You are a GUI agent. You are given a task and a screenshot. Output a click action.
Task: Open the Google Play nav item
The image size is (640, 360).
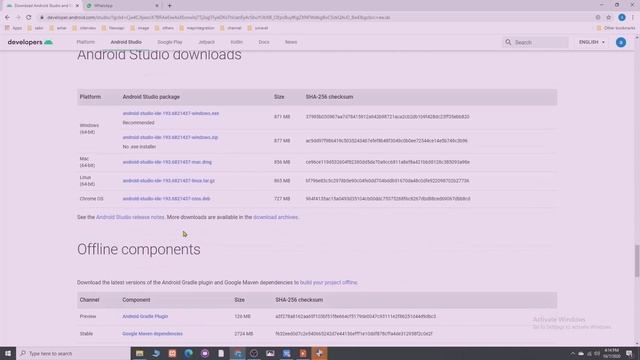coord(170,42)
